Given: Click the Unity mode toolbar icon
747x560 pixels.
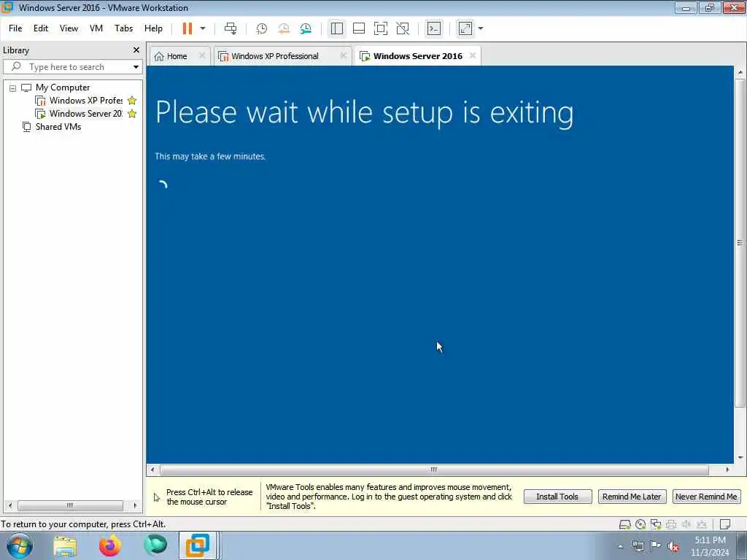Looking at the screenshot, I should [x=403, y=28].
